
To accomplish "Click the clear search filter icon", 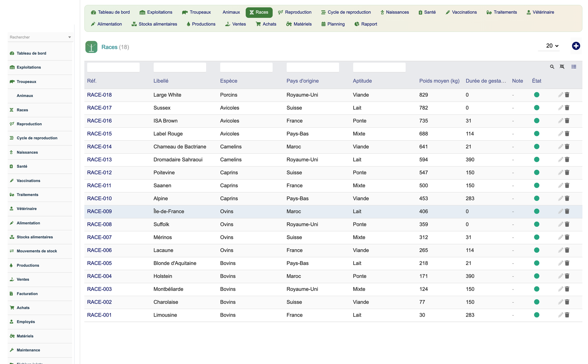I will [x=562, y=67].
